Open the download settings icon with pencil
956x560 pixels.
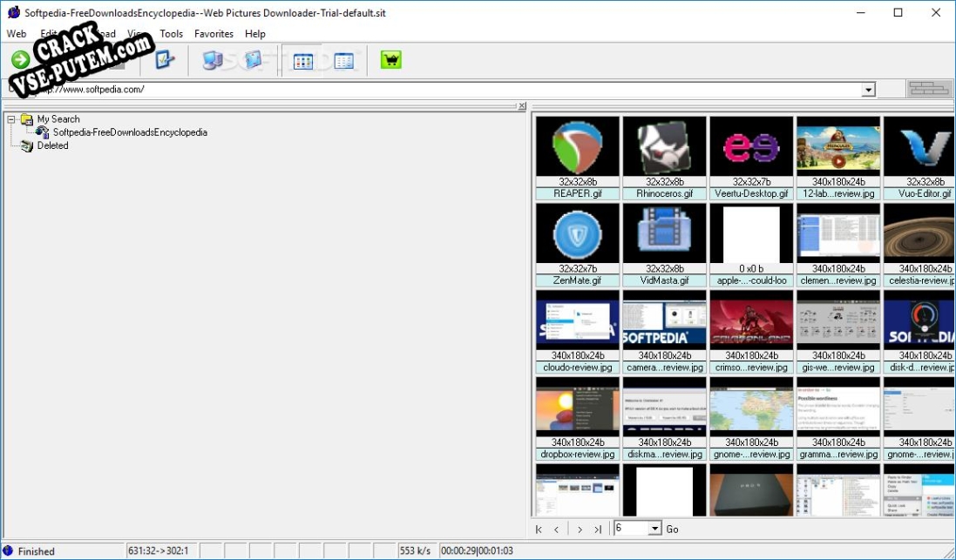(165, 59)
